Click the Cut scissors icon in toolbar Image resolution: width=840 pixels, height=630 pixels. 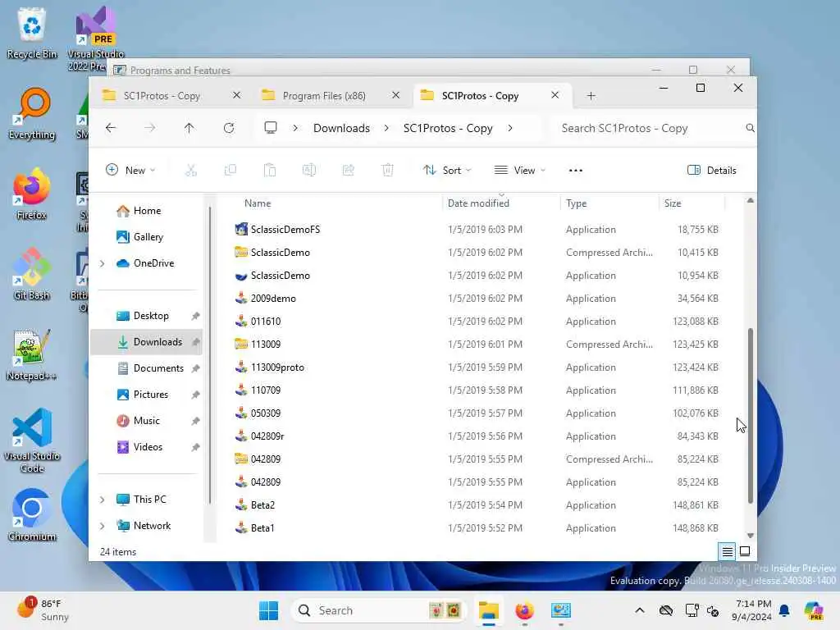190,171
